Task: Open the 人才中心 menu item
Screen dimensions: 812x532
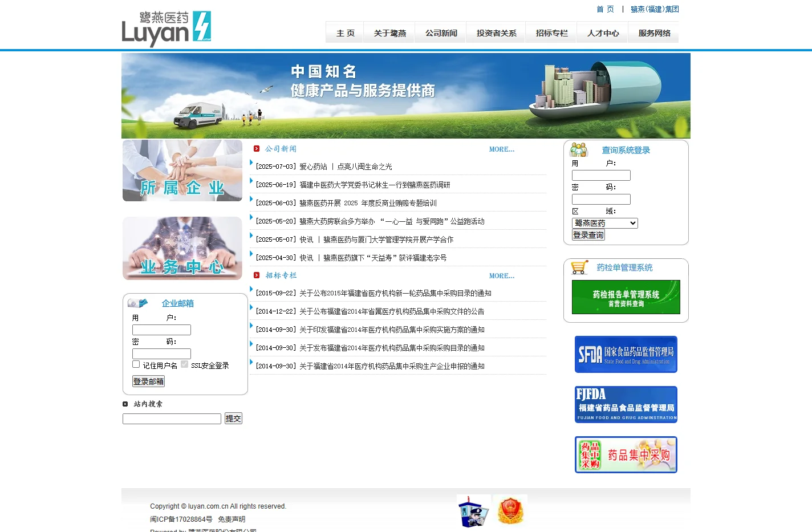Action: pos(603,33)
